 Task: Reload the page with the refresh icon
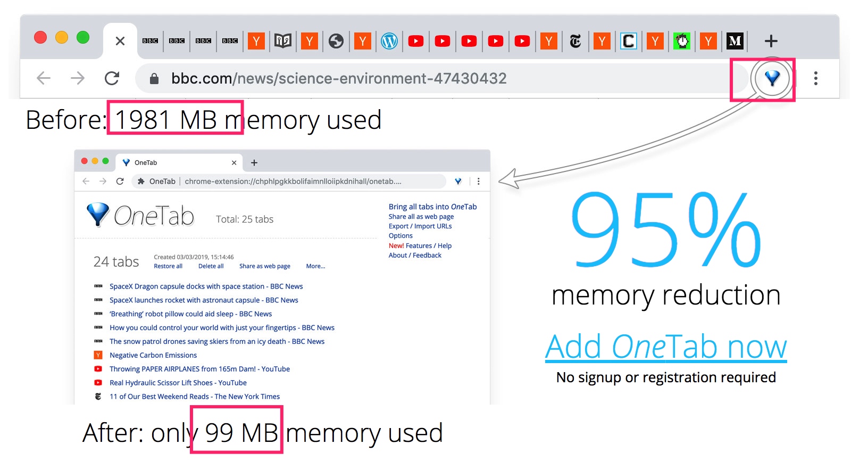[x=112, y=79]
